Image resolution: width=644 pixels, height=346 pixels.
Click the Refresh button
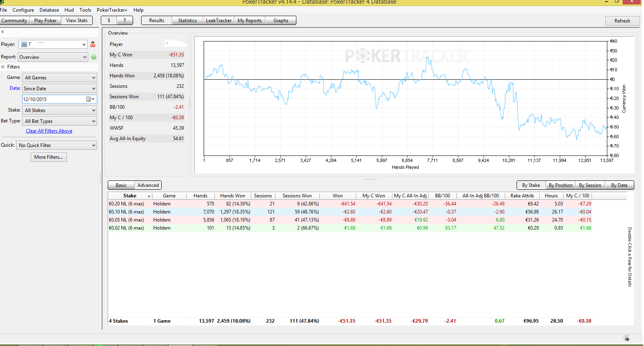tap(622, 21)
